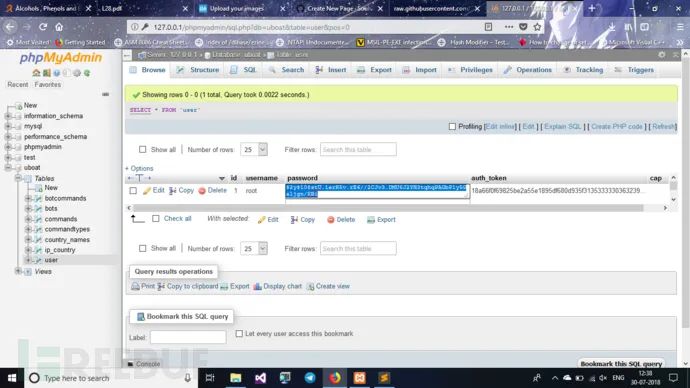The height and width of the screenshot is (388, 690).
Task: Click Print in query results operations
Action: [143, 286]
